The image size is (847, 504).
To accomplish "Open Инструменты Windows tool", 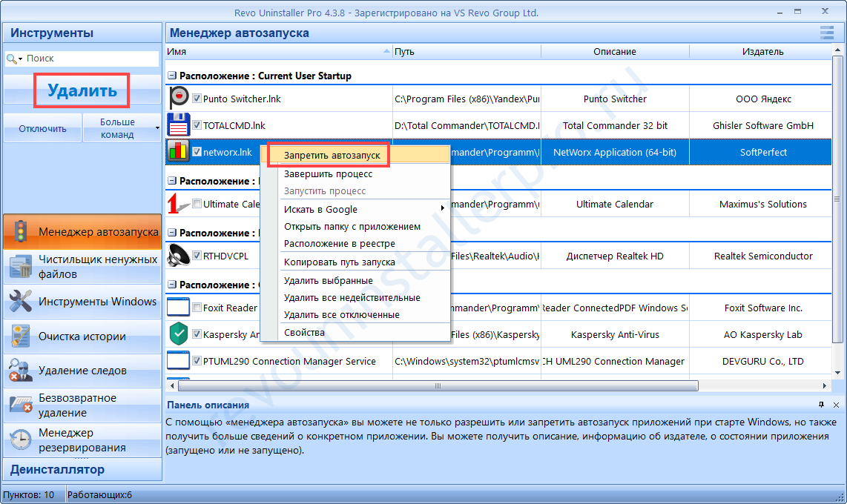I will pos(82,301).
